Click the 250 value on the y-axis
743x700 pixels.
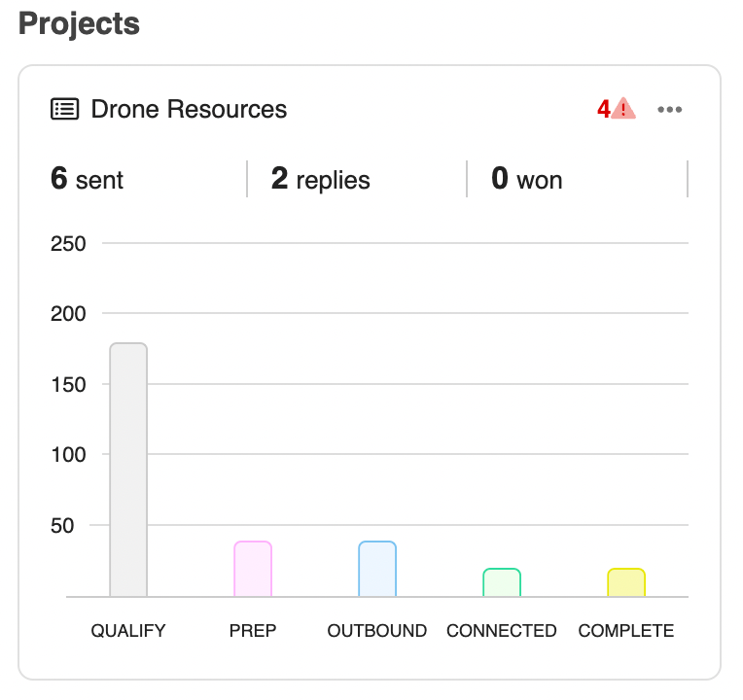click(68, 243)
